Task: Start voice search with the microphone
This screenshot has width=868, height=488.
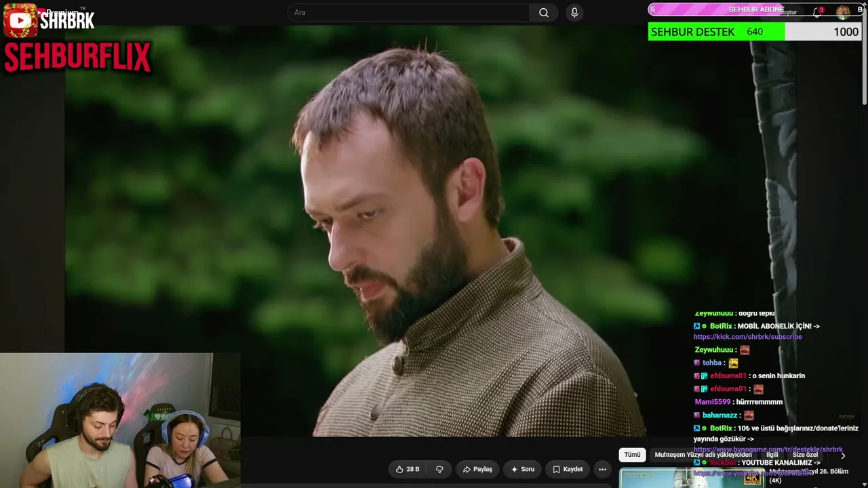Action: coord(574,12)
